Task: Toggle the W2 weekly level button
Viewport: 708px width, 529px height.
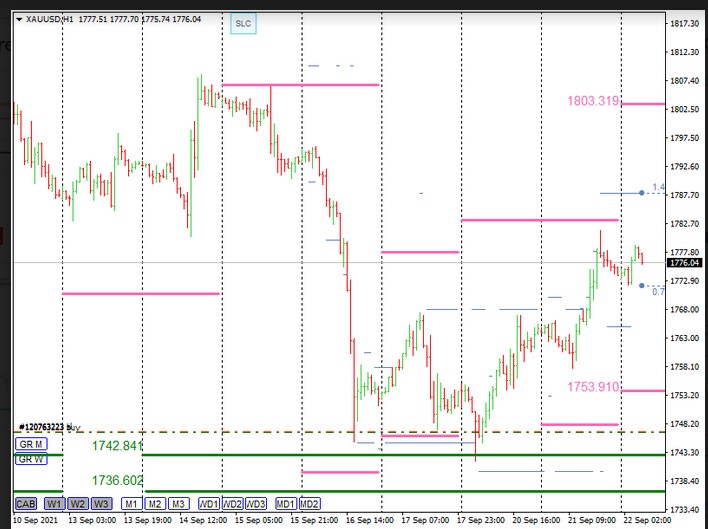Action: (x=78, y=503)
